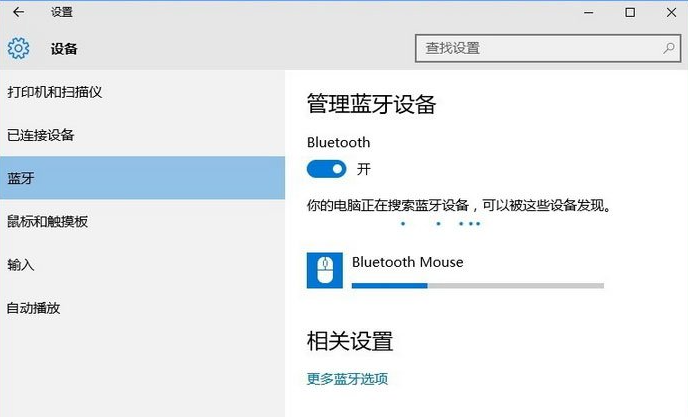
Task: Click the settings gear icon
Action: pos(18,48)
